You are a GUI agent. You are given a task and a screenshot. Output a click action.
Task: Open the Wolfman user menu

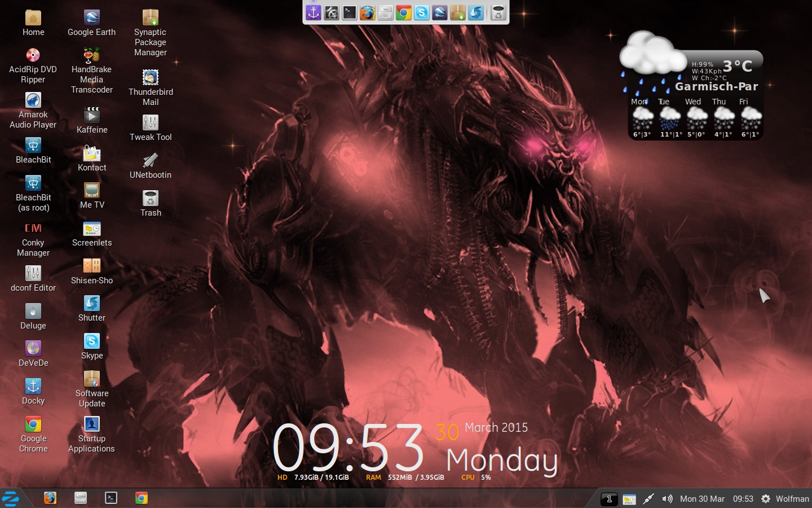792,499
